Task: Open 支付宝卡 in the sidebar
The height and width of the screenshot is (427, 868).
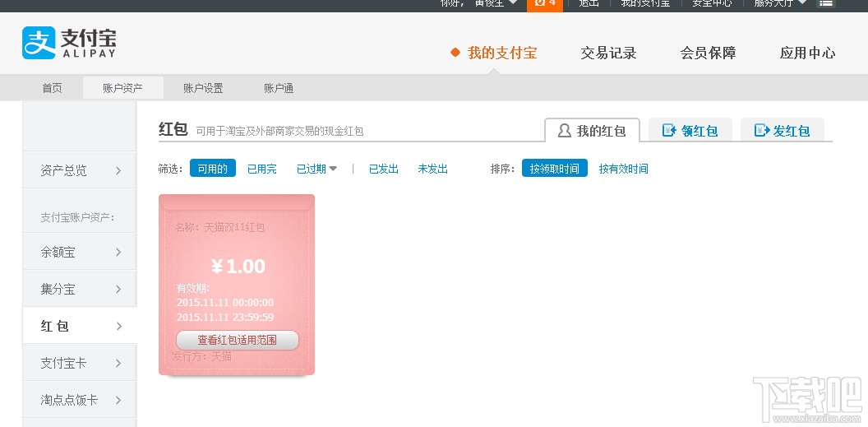Action: pyautogui.click(x=80, y=363)
